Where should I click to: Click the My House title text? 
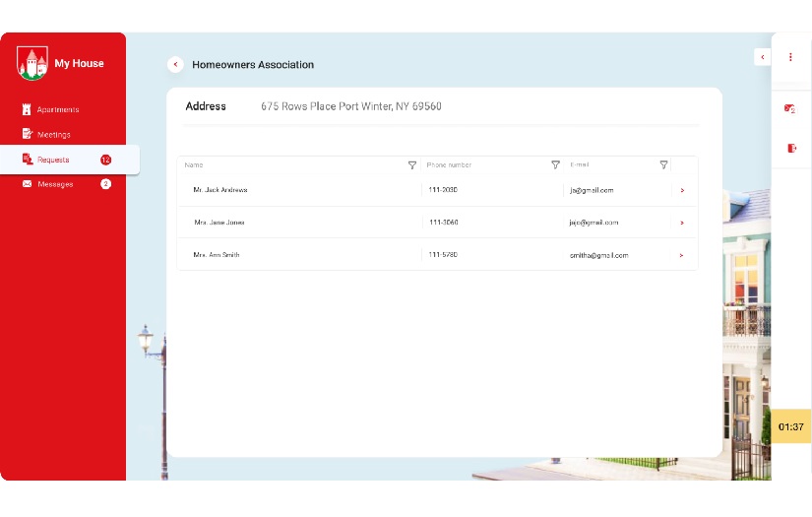point(80,63)
